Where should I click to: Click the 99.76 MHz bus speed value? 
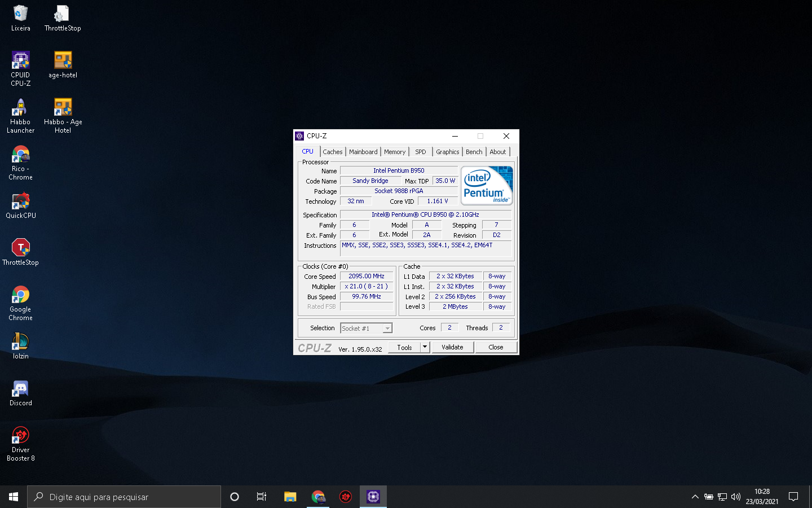[x=367, y=296]
